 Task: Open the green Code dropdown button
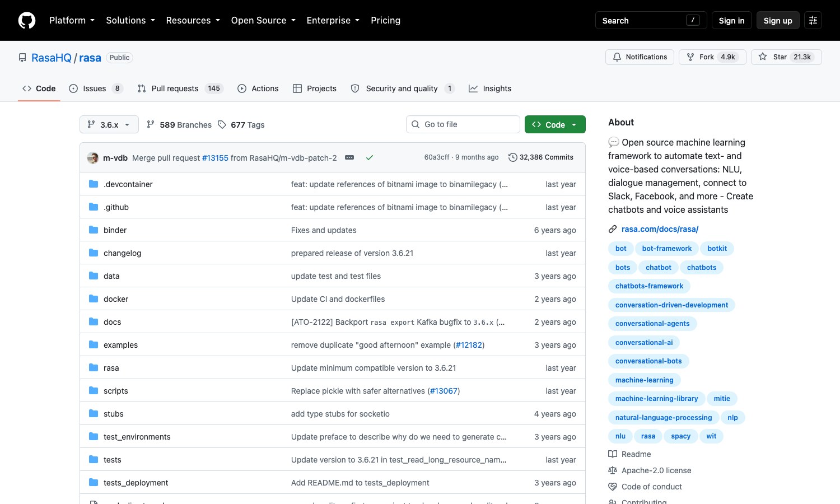(x=555, y=124)
